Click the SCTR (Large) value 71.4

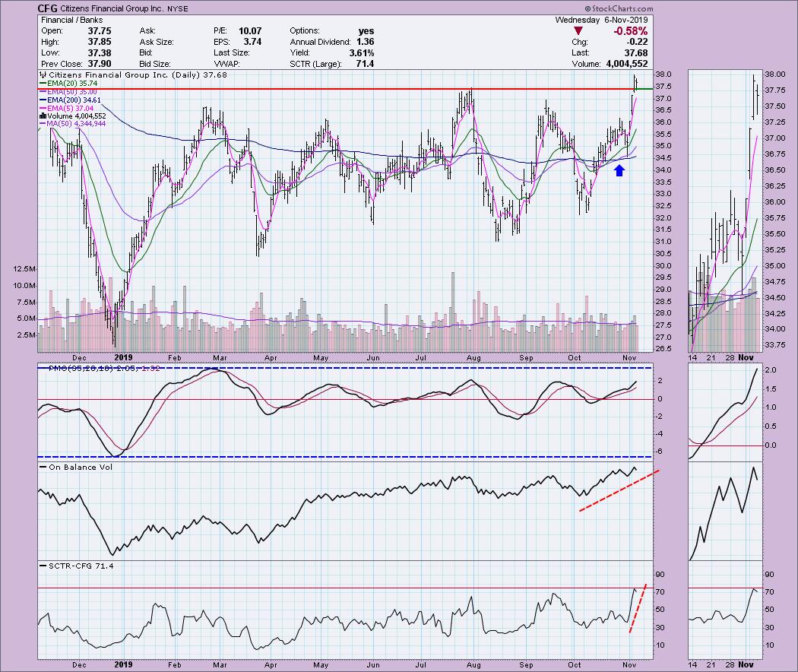pyautogui.click(x=365, y=64)
